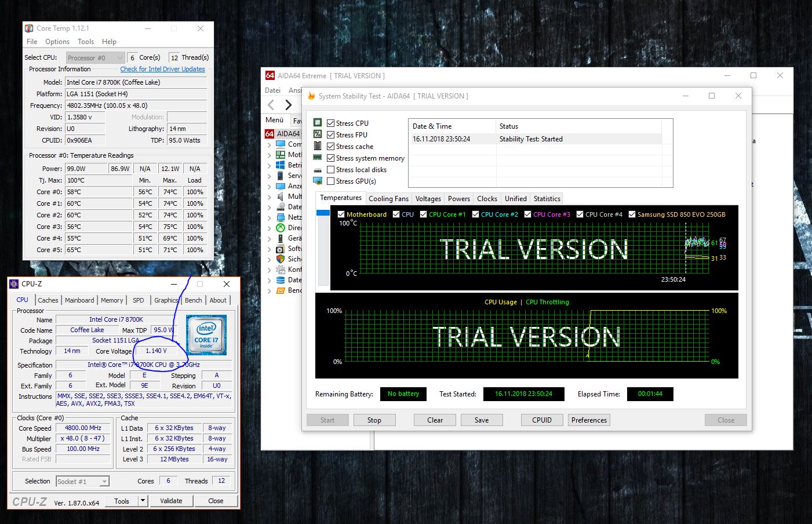The image size is (812, 524).
Task: Expand DirectX node in AIDA64 tree
Action: pos(270,228)
